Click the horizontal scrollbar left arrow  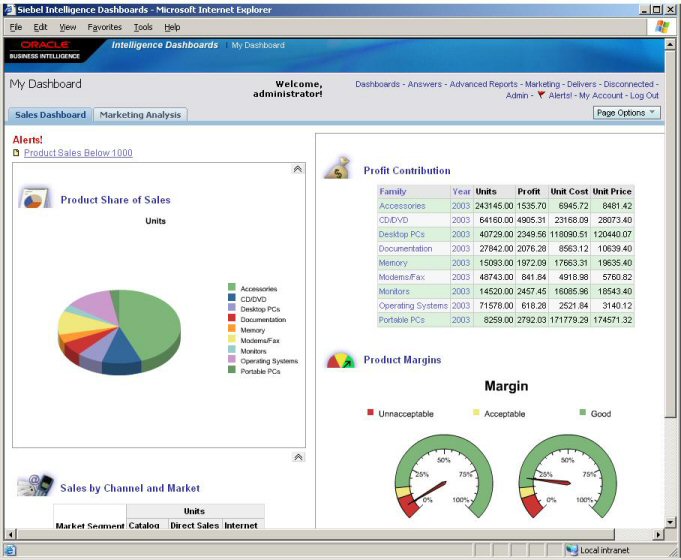tap(10, 534)
